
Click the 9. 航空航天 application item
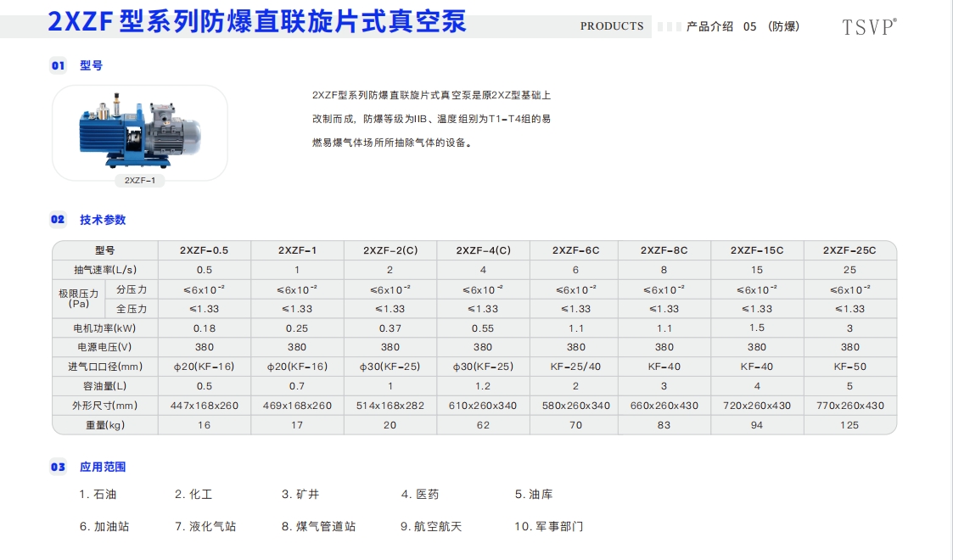[x=431, y=526]
